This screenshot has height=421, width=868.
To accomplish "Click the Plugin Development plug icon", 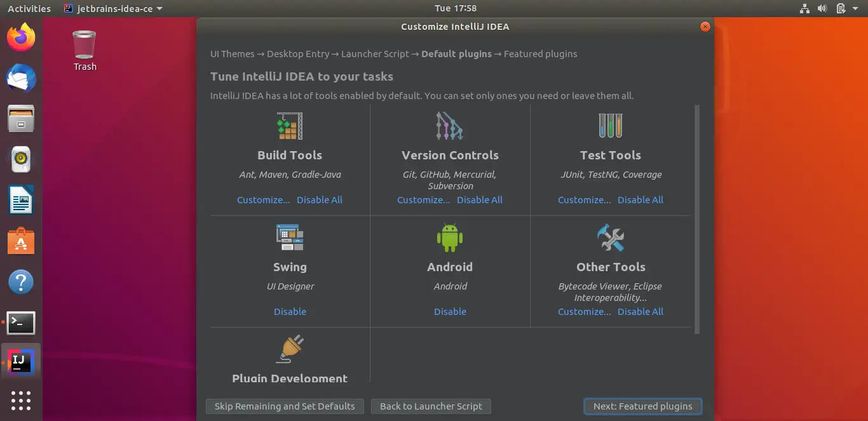I will pyautogui.click(x=290, y=349).
